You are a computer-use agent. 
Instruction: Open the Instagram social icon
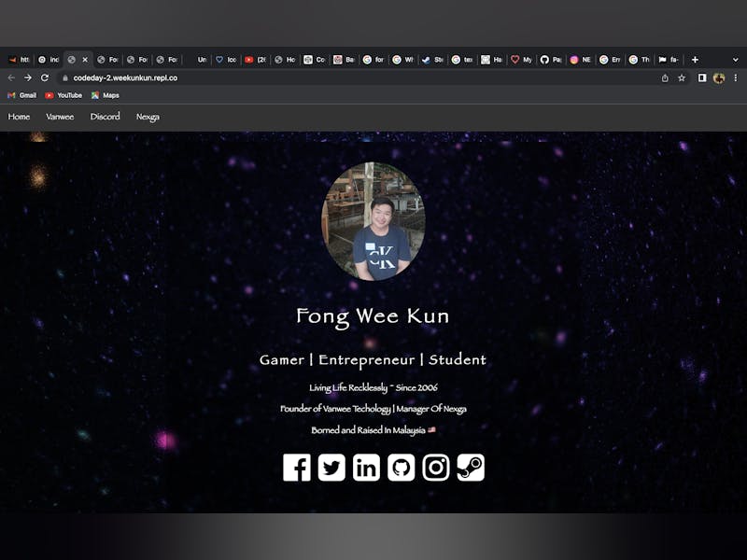436,468
